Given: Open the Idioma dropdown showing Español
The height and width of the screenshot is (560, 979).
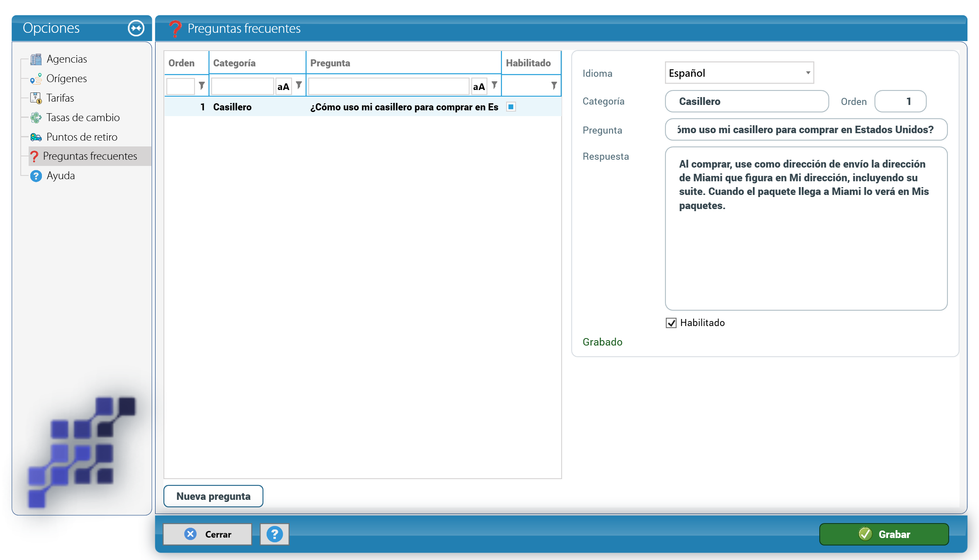Looking at the screenshot, I should pos(739,73).
